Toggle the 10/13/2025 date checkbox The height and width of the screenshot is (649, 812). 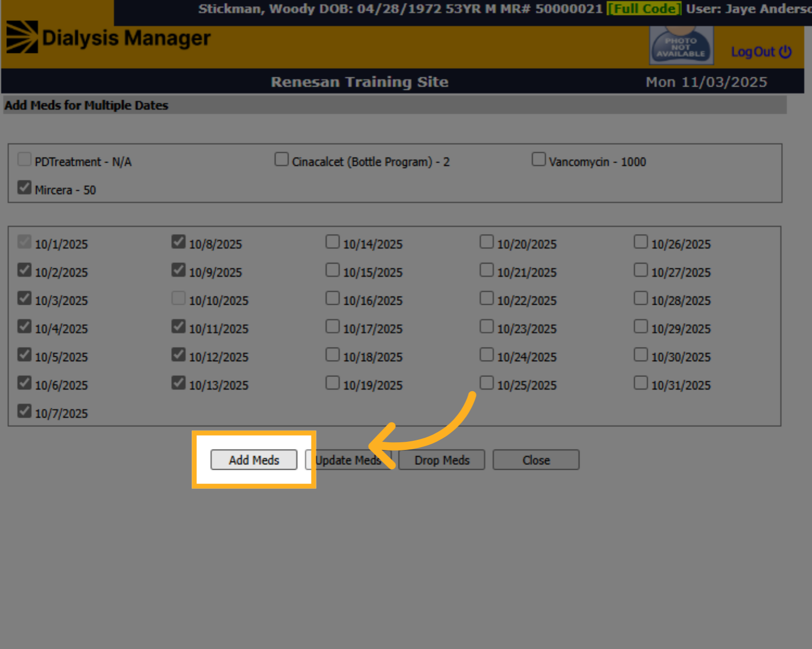pos(178,383)
